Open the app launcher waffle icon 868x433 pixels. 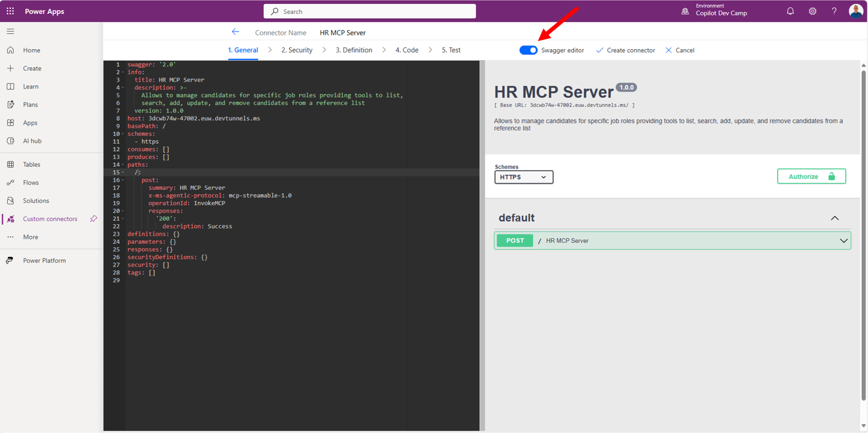pos(10,11)
